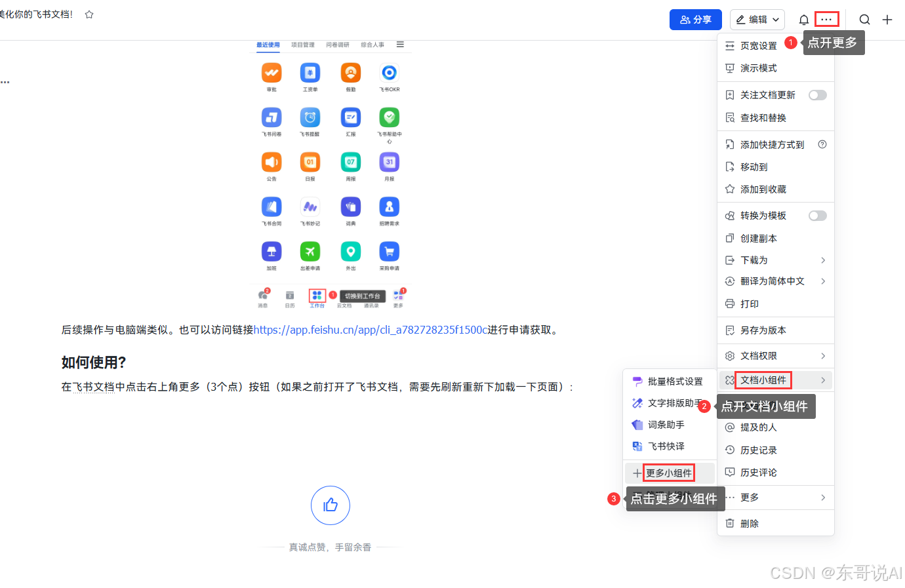Click the plus icon in top bar
The image size is (905, 588).
(x=887, y=20)
